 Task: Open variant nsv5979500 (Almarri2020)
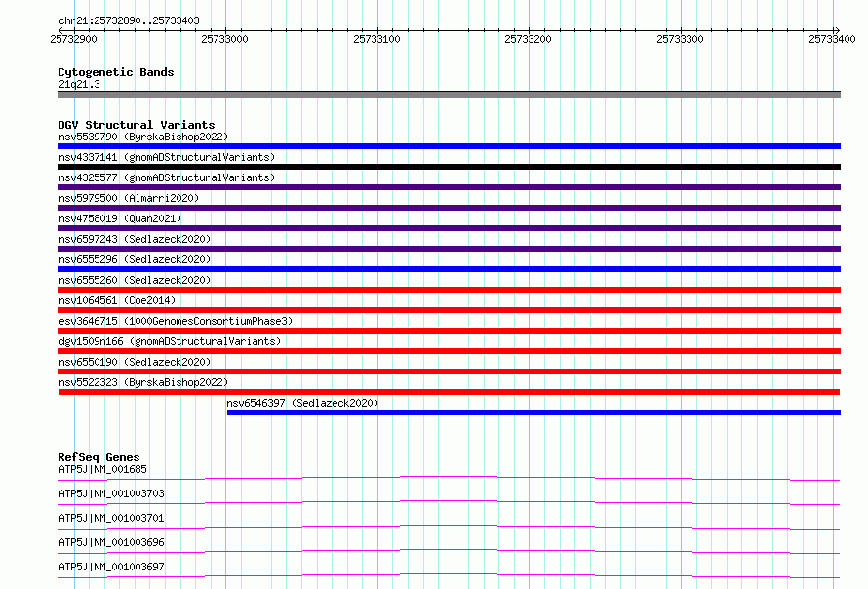point(129,198)
